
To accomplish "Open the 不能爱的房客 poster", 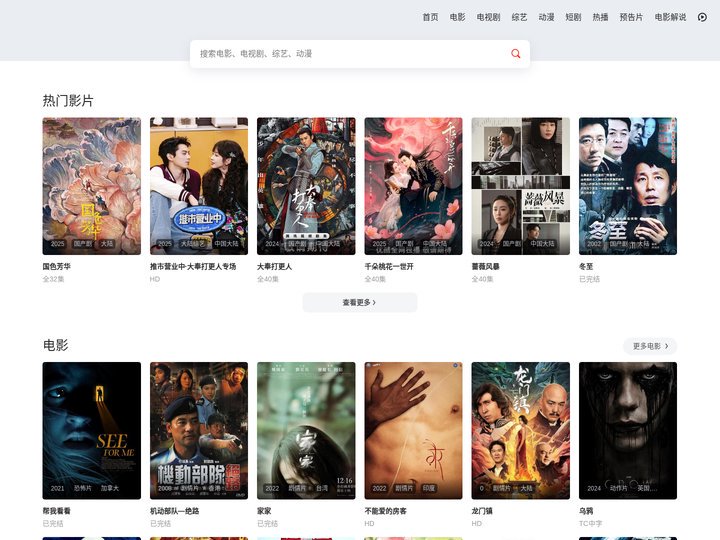I will point(413,431).
